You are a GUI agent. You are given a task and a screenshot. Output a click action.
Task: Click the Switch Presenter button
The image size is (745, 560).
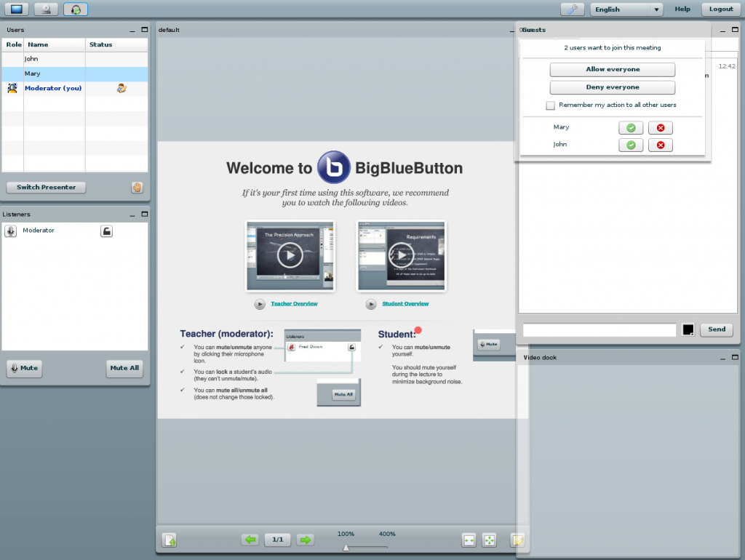pos(46,187)
